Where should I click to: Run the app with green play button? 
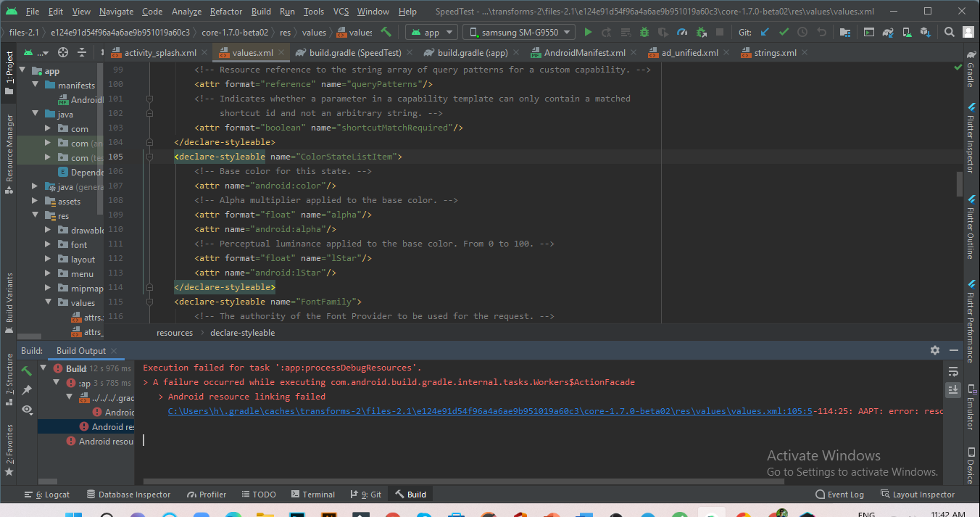point(588,32)
